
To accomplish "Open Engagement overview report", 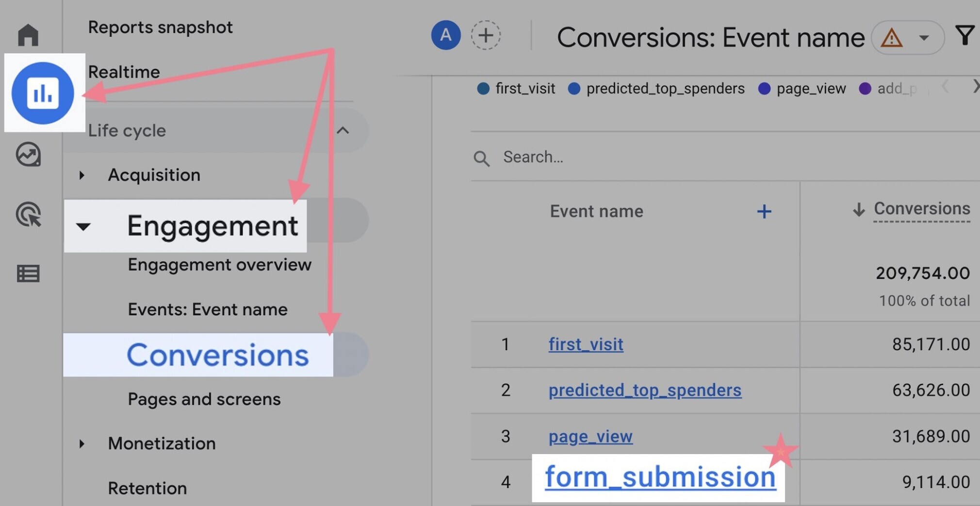I will [219, 265].
